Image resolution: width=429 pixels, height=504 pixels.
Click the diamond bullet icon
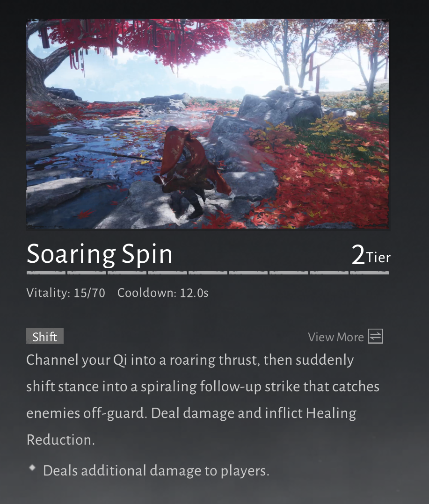click(32, 468)
